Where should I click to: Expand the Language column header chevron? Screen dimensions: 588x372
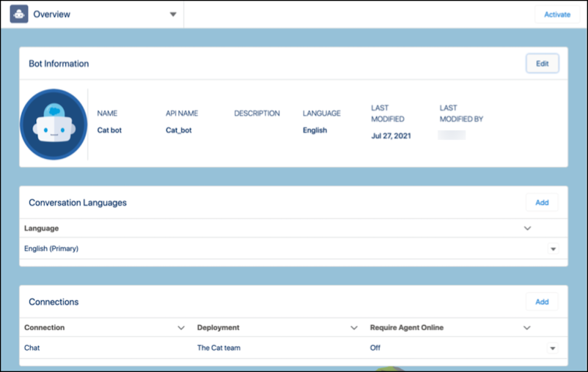tap(527, 228)
